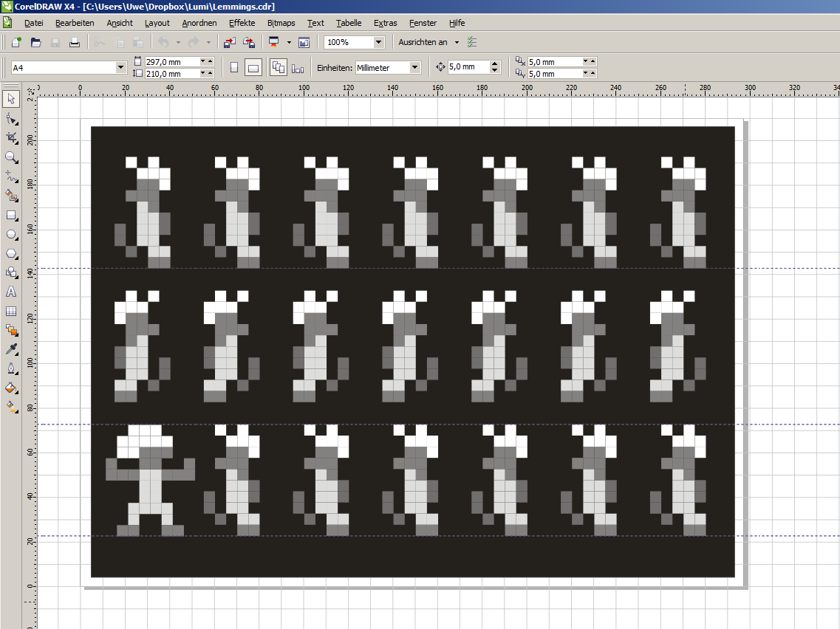Open the Fenster menu

pos(423,23)
